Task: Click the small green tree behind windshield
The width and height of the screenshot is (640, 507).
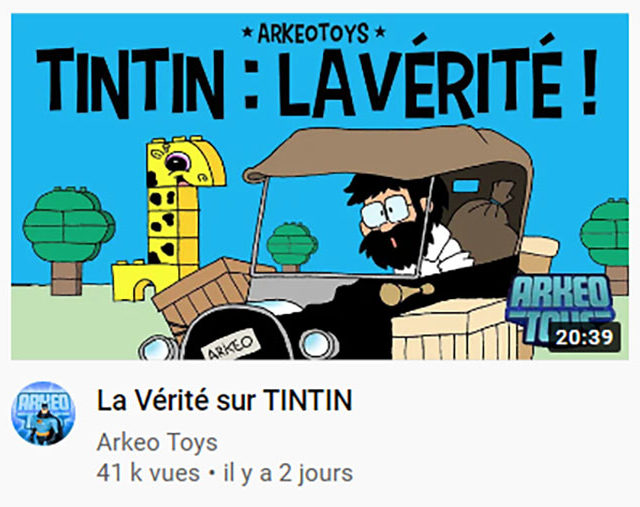Action: click(292, 247)
